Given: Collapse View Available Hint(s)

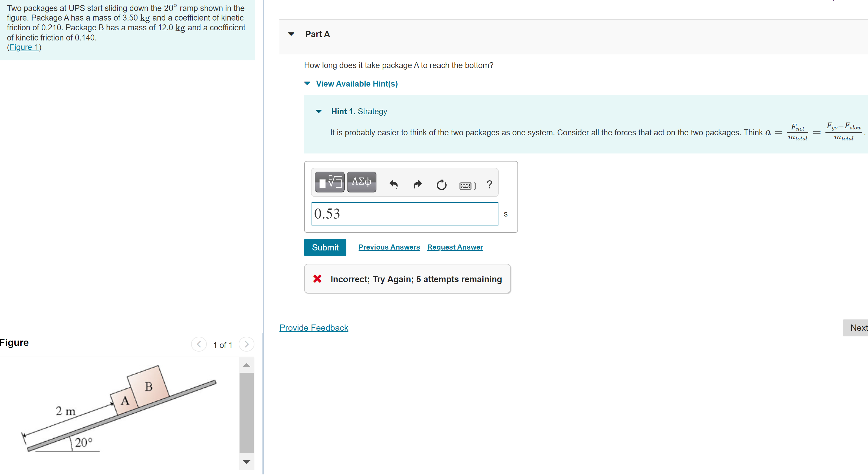Looking at the screenshot, I should tap(307, 84).
